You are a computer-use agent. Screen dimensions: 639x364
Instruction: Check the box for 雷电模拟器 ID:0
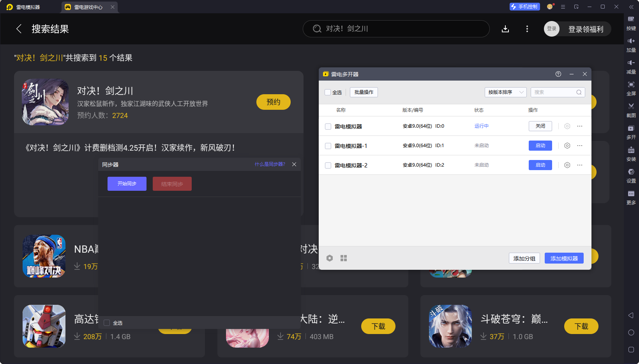point(328,127)
